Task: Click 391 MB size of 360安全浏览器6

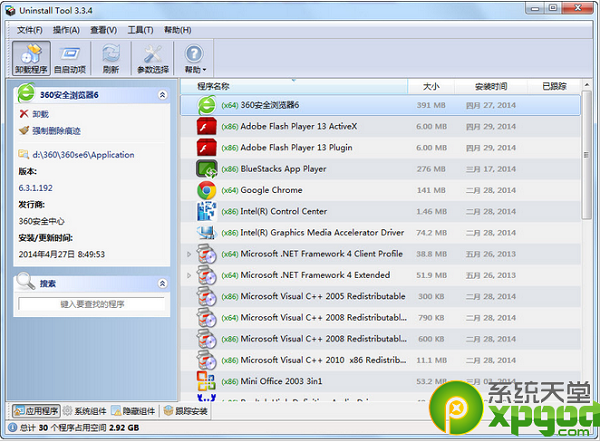Action: [x=431, y=105]
